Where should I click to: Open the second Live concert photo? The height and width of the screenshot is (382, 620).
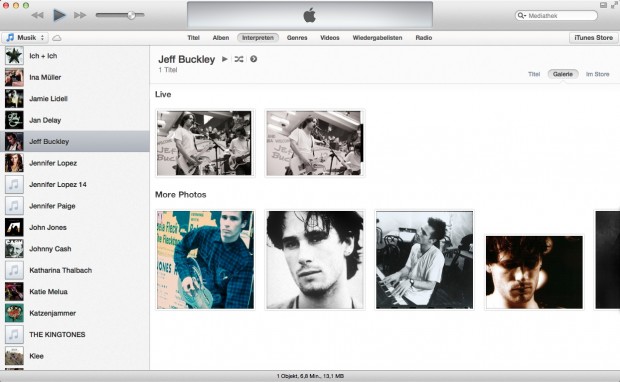pyautogui.click(x=314, y=143)
